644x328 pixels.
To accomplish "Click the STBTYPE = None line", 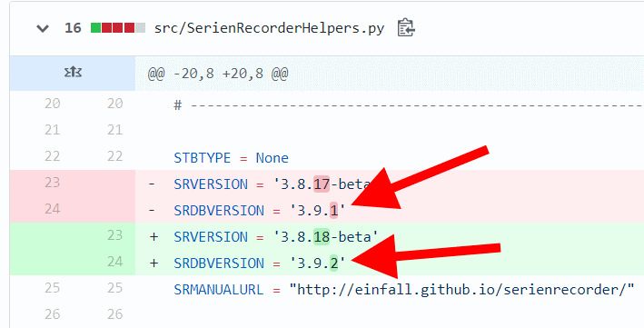I will [x=232, y=158].
